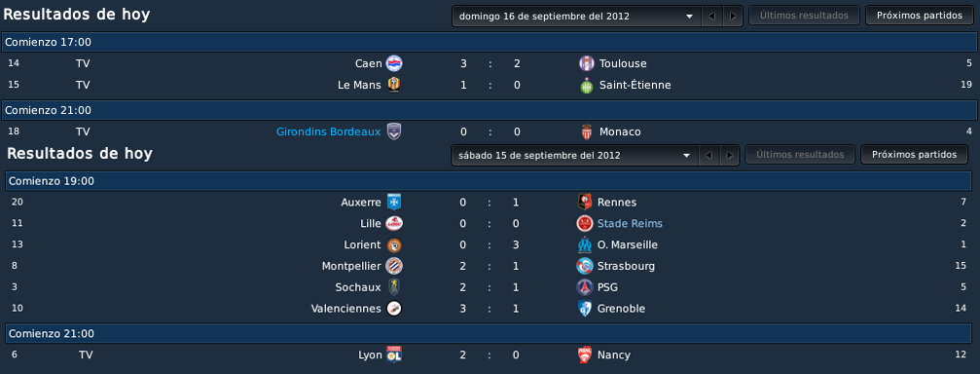Click the Saint-Étienne green badge

tap(586, 86)
